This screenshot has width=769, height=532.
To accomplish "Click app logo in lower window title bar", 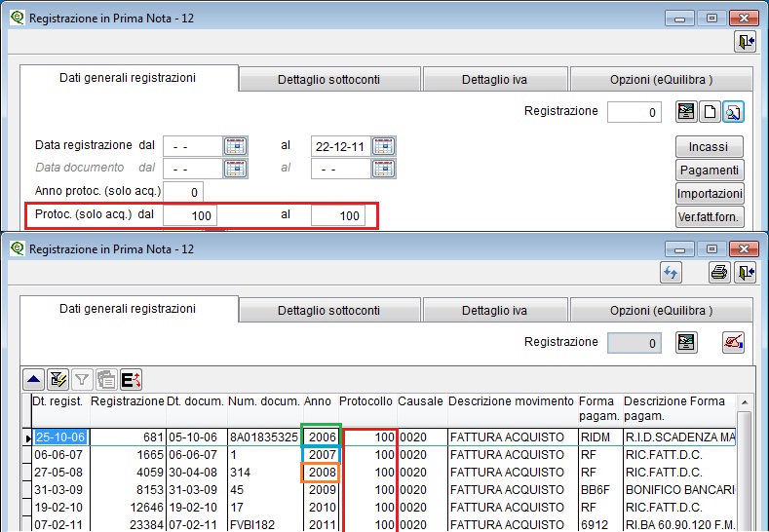I will pos(18,248).
